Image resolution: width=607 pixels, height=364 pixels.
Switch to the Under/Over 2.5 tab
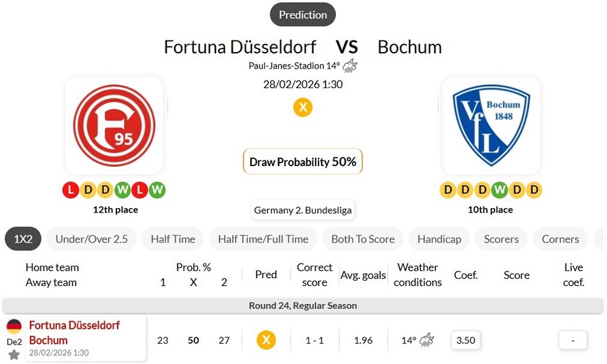coord(91,239)
